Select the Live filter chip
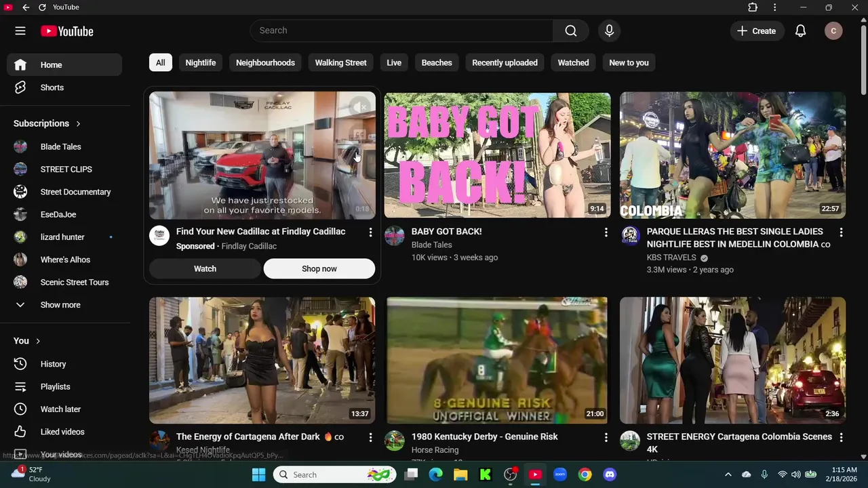This screenshot has width=868, height=488. coord(394,62)
